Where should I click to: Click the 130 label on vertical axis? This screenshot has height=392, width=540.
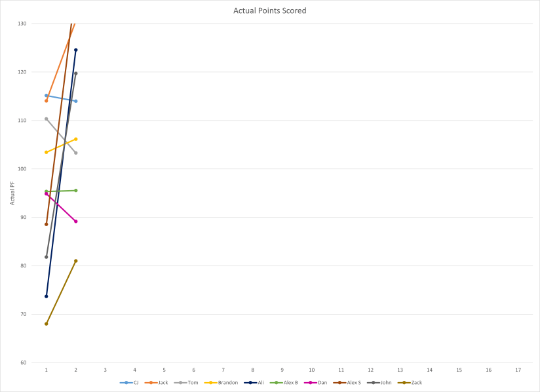click(x=23, y=24)
